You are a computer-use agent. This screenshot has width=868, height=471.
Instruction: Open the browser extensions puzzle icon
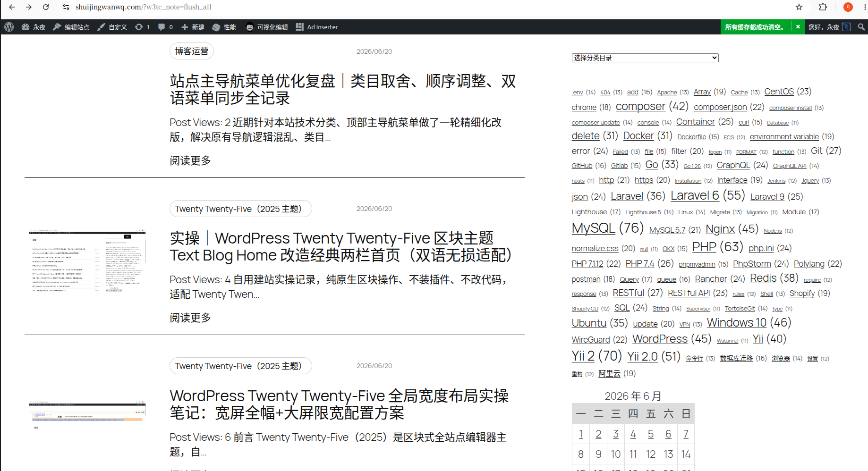click(823, 7)
